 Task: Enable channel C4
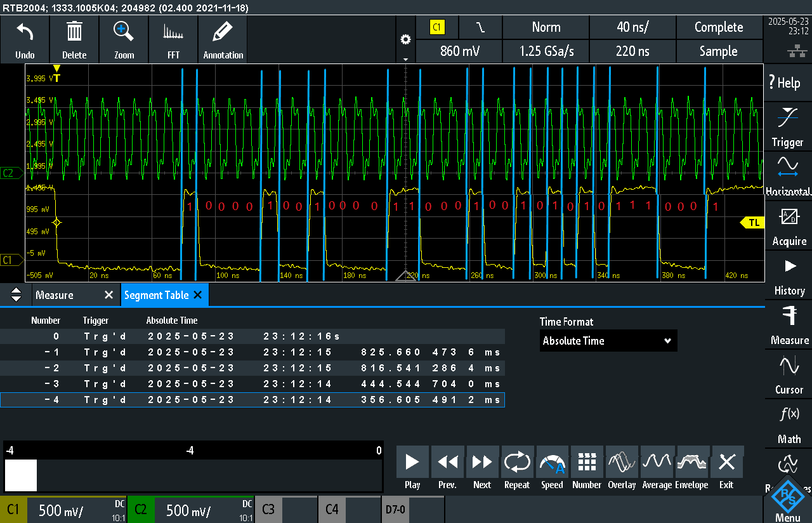tap(350, 510)
